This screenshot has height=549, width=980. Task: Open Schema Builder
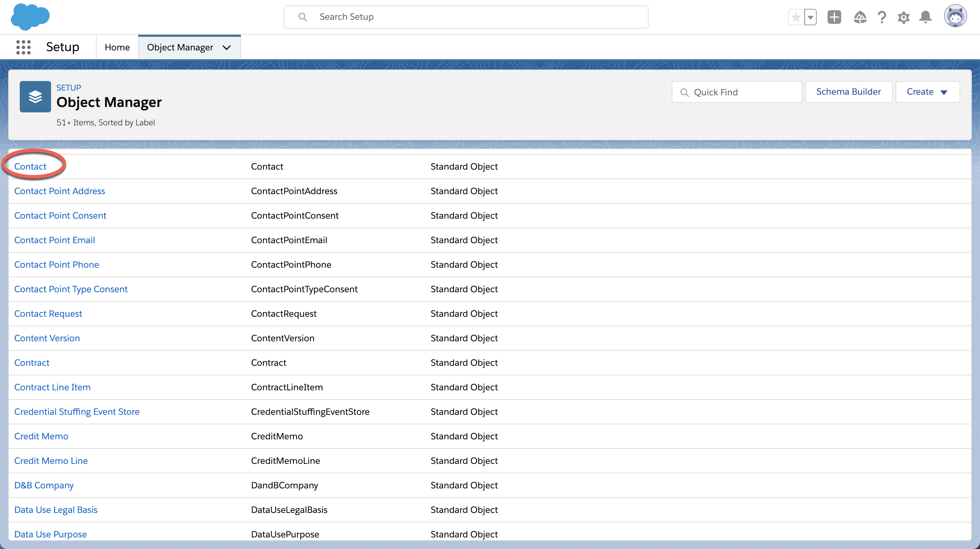point(848,92)
